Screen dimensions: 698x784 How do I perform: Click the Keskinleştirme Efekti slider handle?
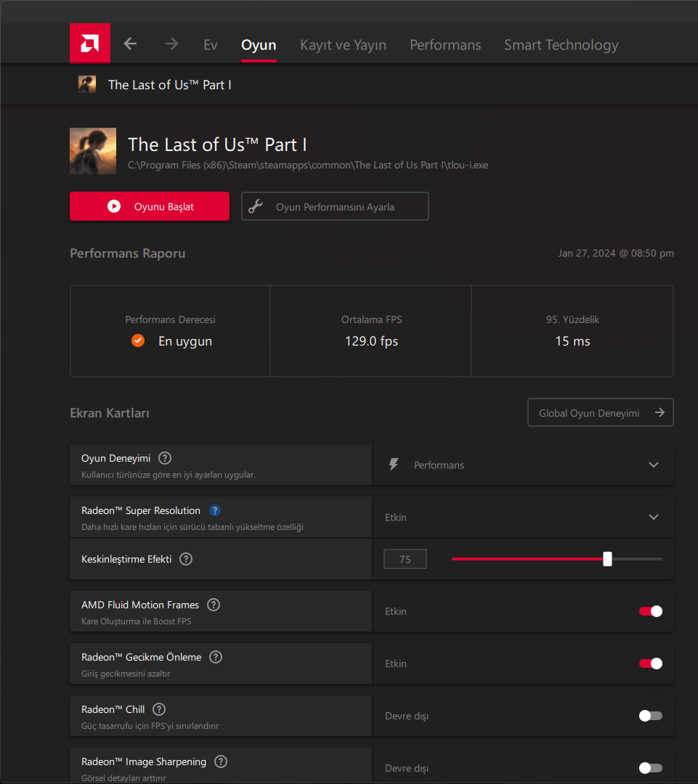(x=607, y=559)
